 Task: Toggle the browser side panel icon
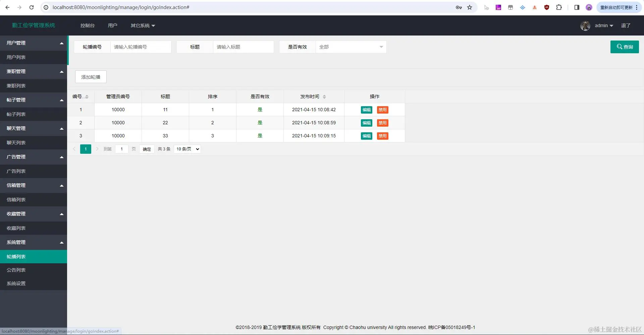[x=577, y=7]
